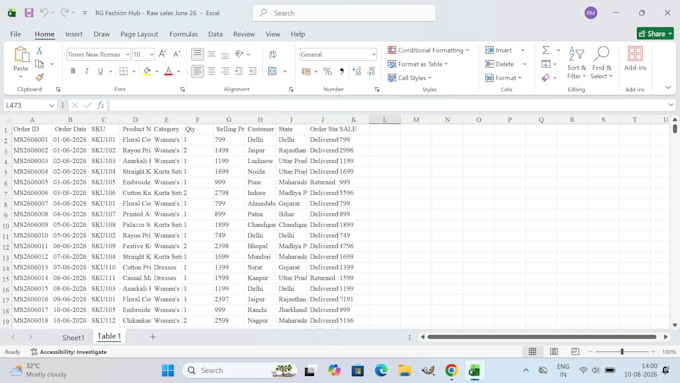Click the Cut scissors icon
The width and height of the screenshot is (680, 383).
pyautogui.click(x=39, y=50)
